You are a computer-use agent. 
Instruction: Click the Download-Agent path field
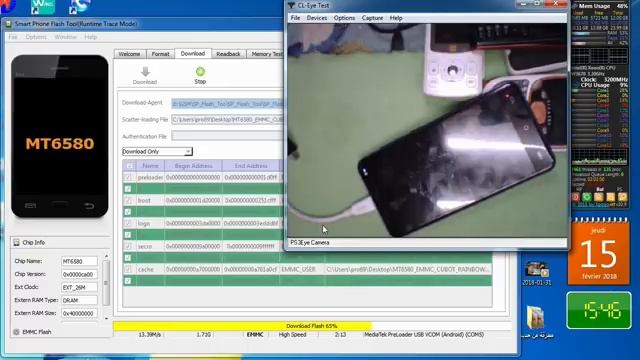[228, 104]
